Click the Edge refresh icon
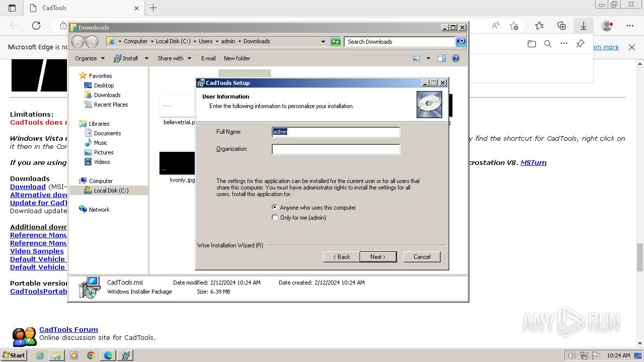644x362 pixels. [x=36, y=26]
